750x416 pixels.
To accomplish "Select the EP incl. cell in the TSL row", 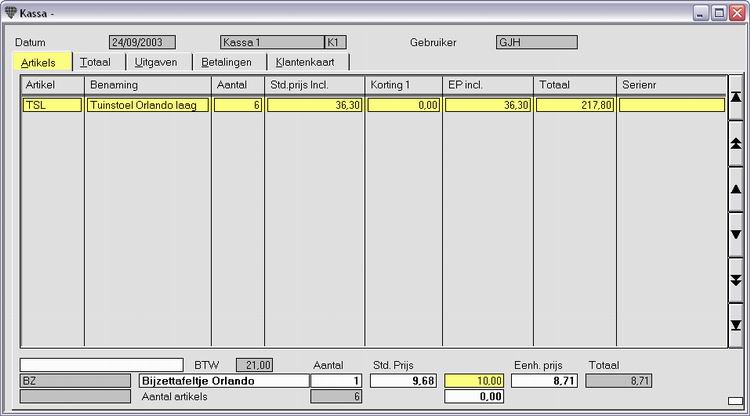I will click(x=488, y=105).
